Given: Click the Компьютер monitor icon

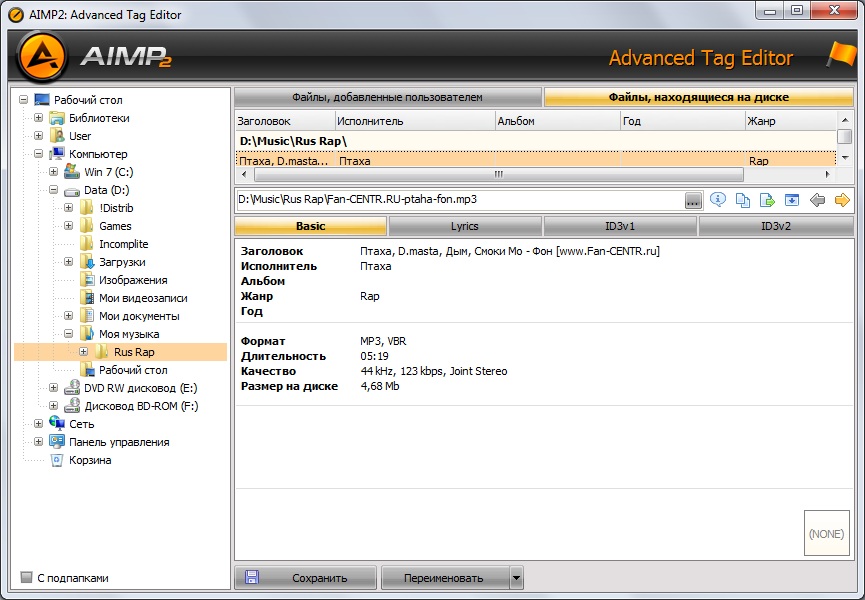Looking at the screenshot, I should [57, 154].
